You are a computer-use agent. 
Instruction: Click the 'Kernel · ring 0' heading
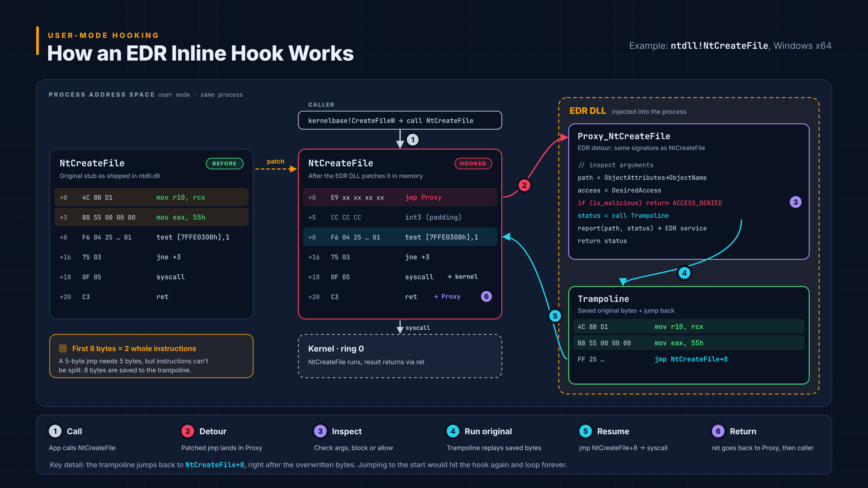(x=336, y=349)
